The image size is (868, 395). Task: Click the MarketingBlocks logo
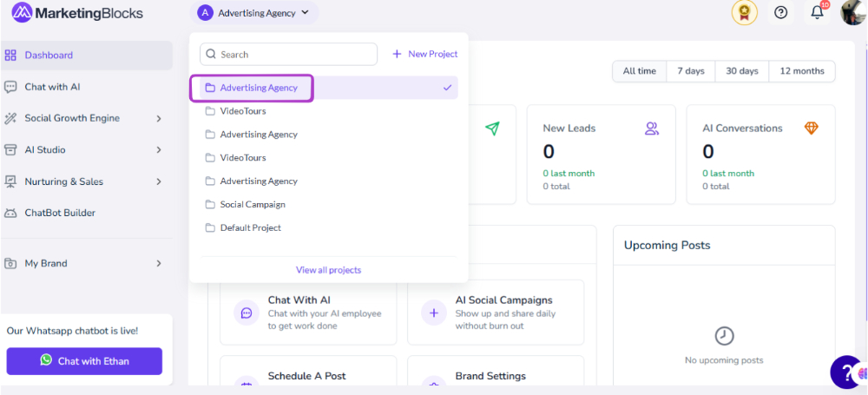[x=77, y=12]
